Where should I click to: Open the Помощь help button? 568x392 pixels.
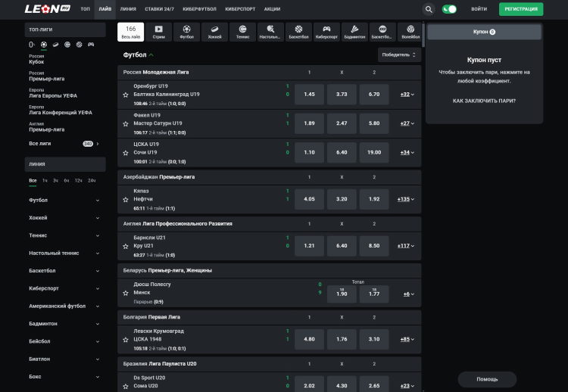tap(487, 379)
